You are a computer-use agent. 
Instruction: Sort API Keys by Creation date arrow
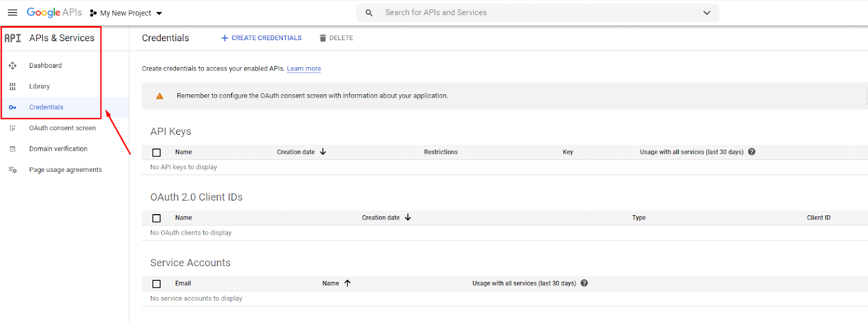tap(323, 152)
